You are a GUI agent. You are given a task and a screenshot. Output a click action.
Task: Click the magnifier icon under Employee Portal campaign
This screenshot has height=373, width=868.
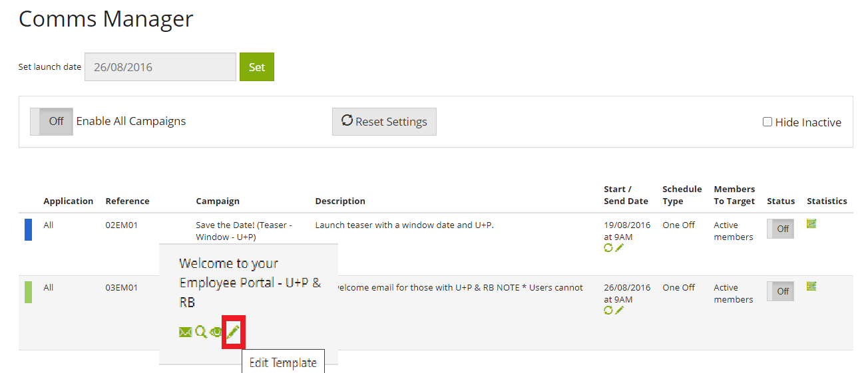201,331
